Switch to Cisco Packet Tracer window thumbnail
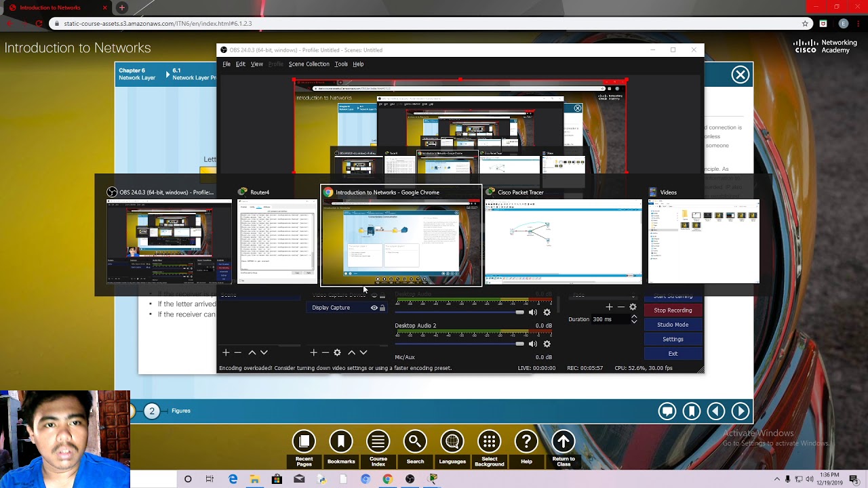The width and height of the screenshot is (868, 488). pyautogui.click(x=563, y=235)
